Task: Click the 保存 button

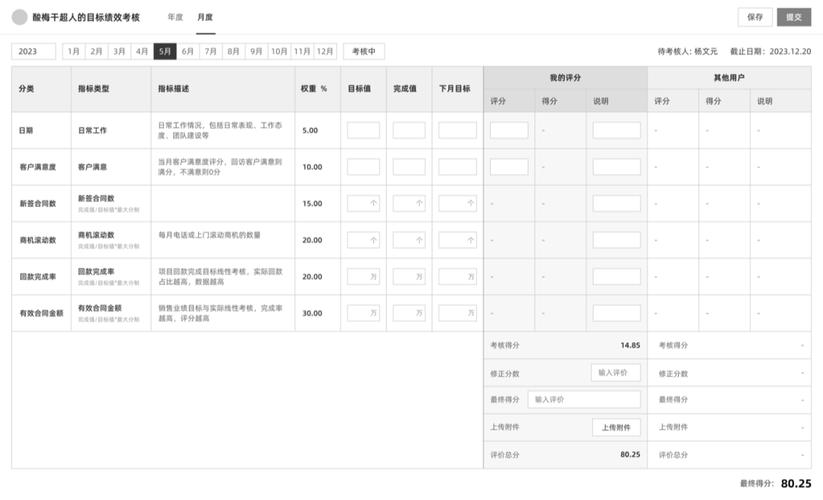Action: (755, 17)
